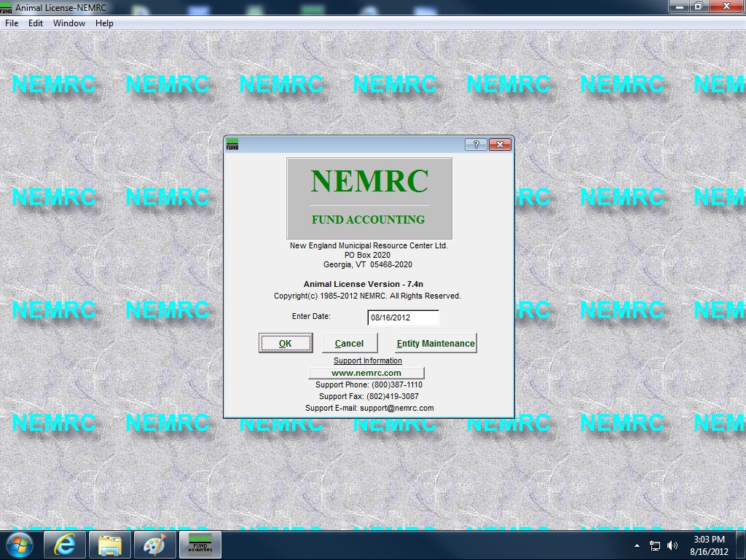
Task: Click the Enter Date input field
Action: point(403,318)
